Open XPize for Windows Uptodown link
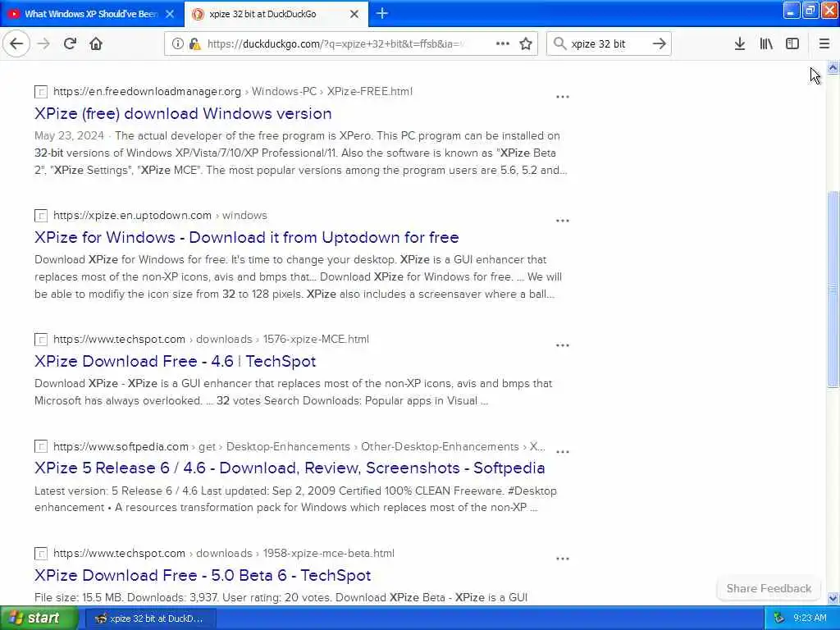Viewport: 840px width, 630px height. click(x=246, y=237)
